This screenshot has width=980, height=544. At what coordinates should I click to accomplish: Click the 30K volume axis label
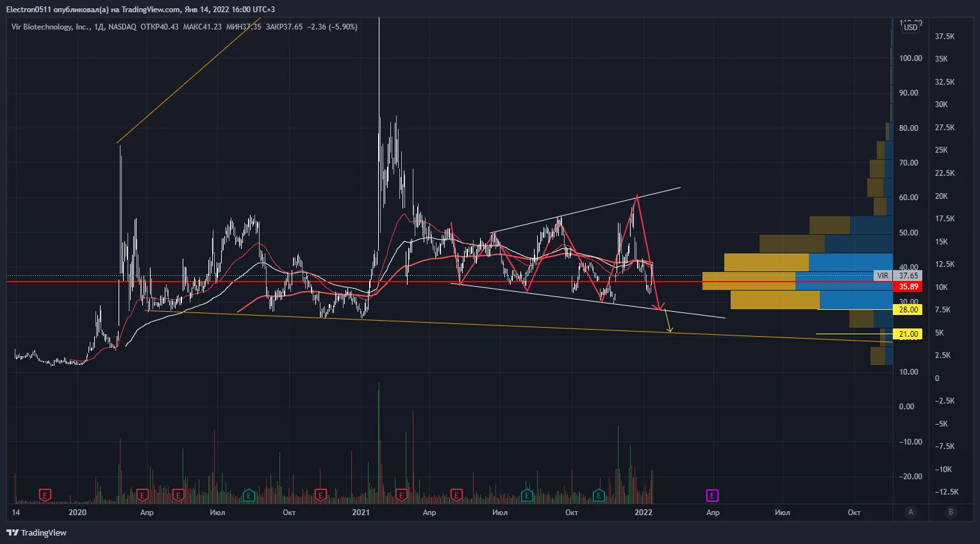pyautogui.click(x=942, y=105)
